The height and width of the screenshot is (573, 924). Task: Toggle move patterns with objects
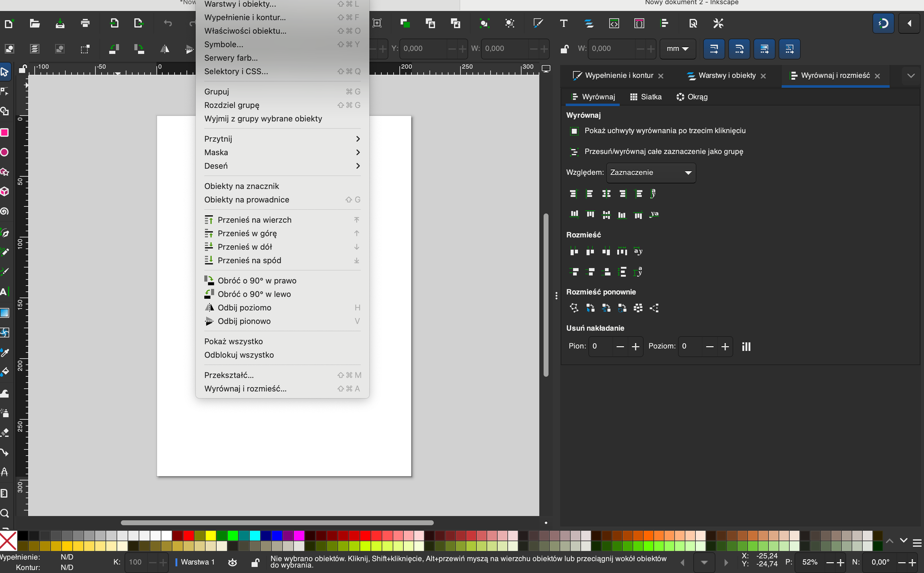[x=790, y=49]
